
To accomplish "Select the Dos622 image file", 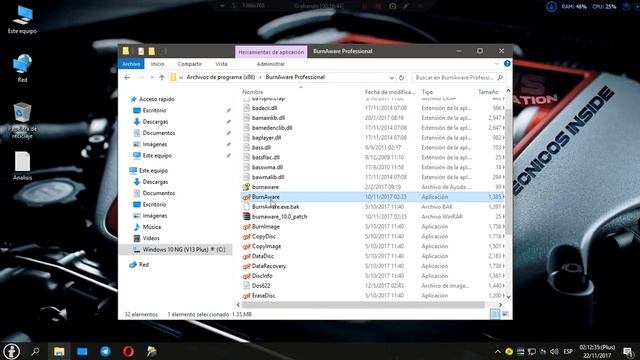I will tap(261, 286).
